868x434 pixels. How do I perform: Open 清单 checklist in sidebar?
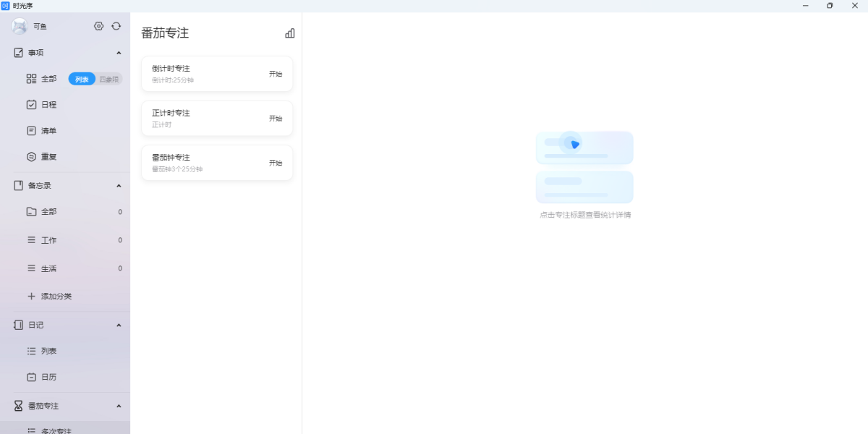[48, 131]
